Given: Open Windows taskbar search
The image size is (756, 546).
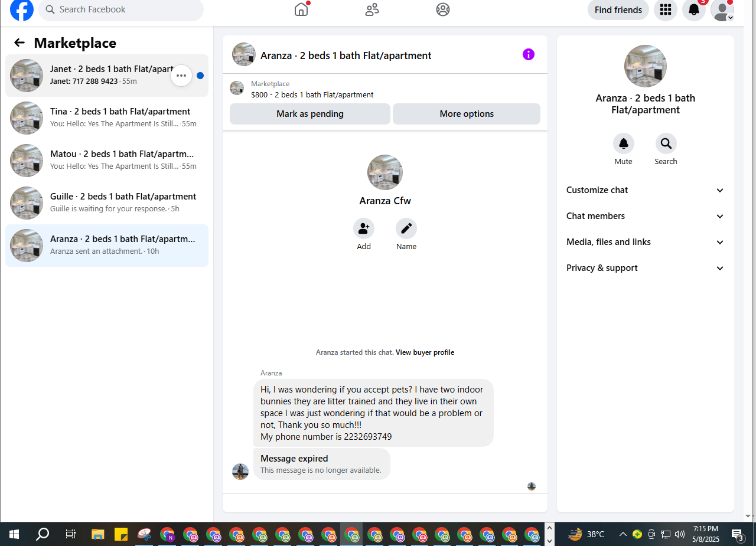Looking at the screenshot, I should click(43, 534).
